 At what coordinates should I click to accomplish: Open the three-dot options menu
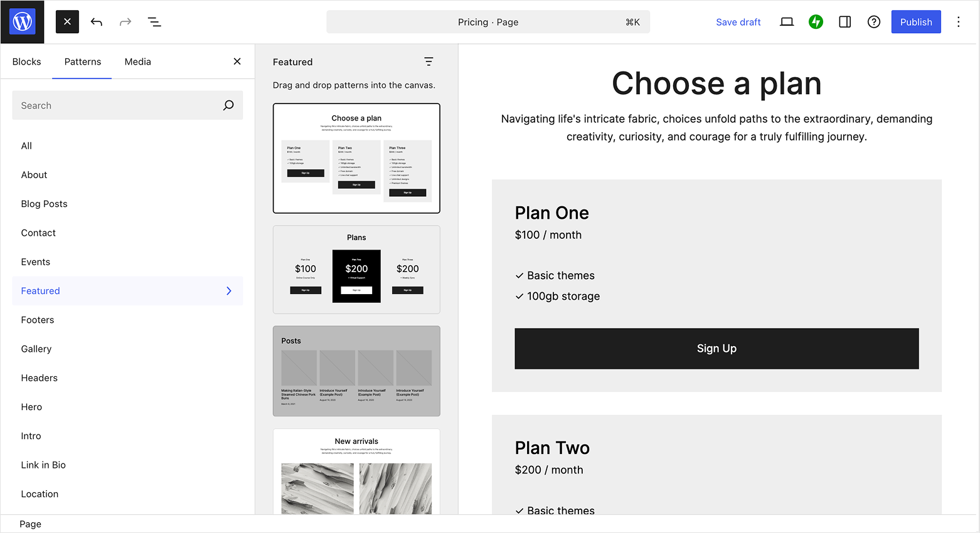tap(958, 22)
